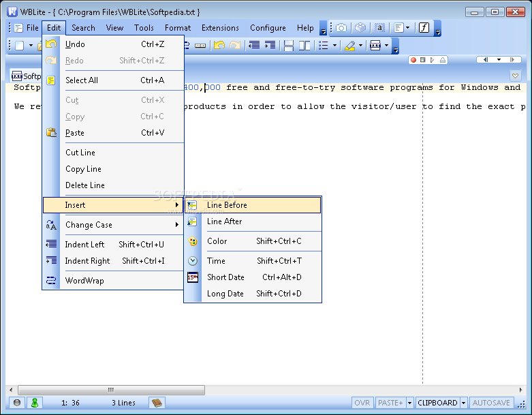Click the highlighter marker toolbar icon
The image size is (532, 415).
click(x=350, y=46)
